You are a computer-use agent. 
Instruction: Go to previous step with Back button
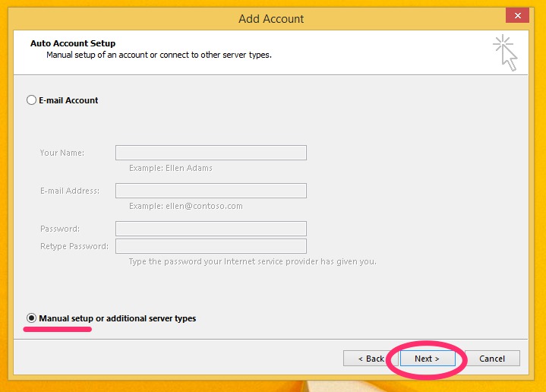click(x=371, y=359)
